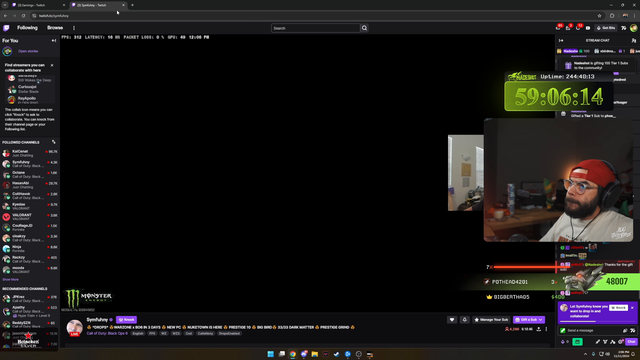Show hidden system tray icons
Viewport: 640px width, 360px height.
click(x=585, y=354)
